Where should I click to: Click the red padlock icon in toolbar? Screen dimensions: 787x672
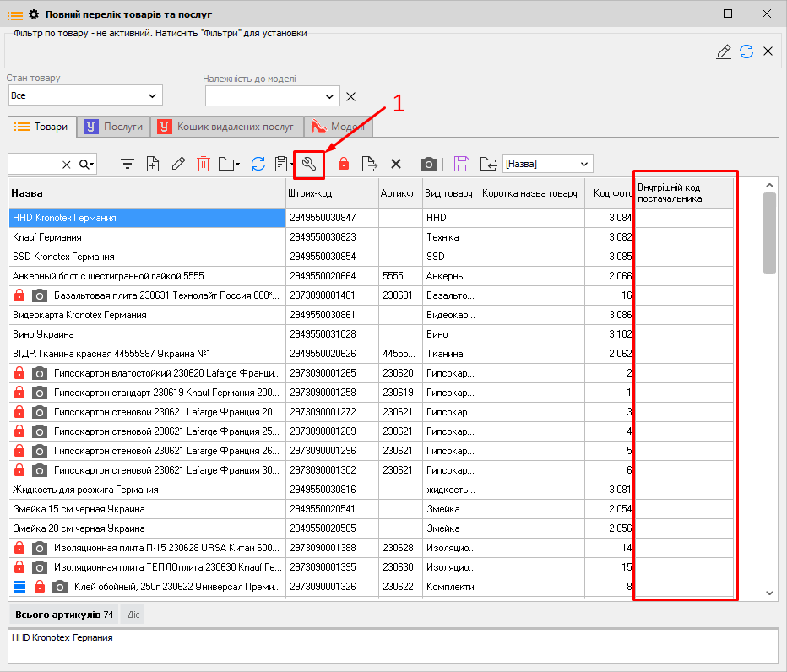tap(344, 164)
